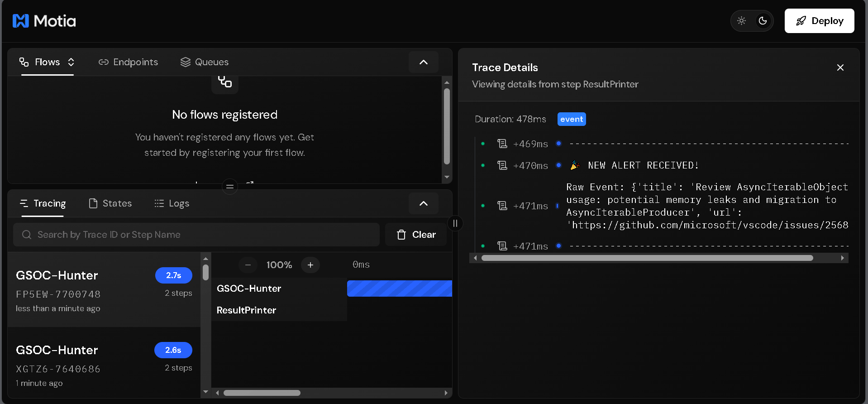The width and height of the screenshot is (868, 404).
Task: Click the log icon at +469ms
Action: (502, 144)
